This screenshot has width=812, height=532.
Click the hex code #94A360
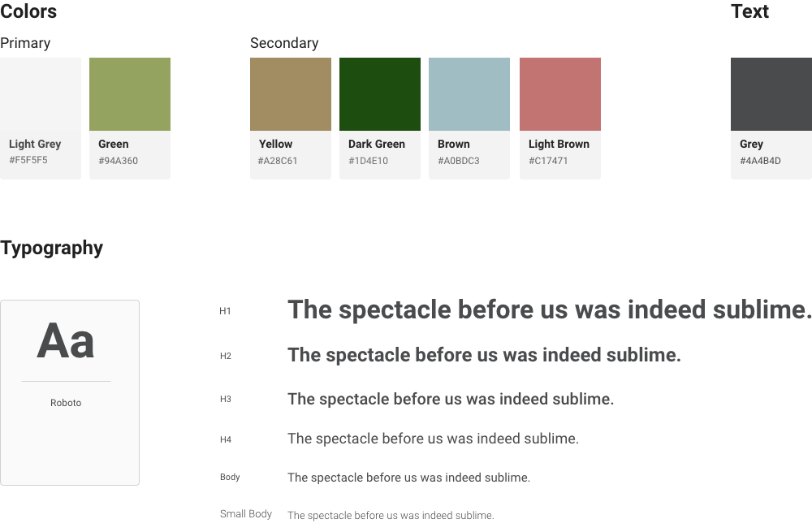click(x=118, y=161)
